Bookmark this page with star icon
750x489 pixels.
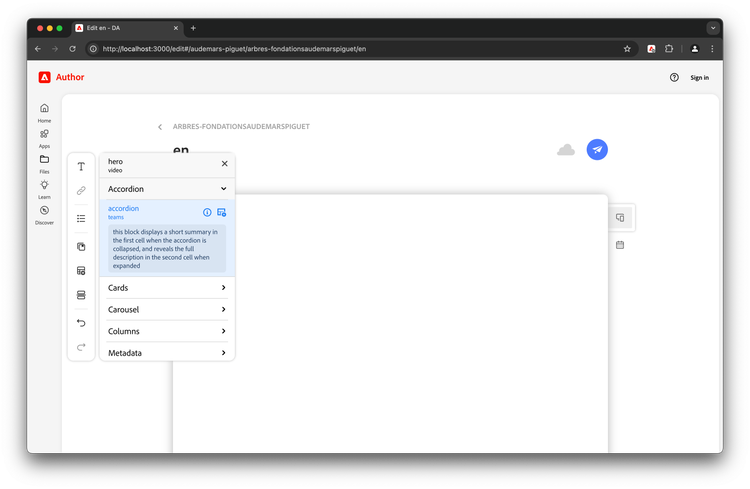(627, 49)
